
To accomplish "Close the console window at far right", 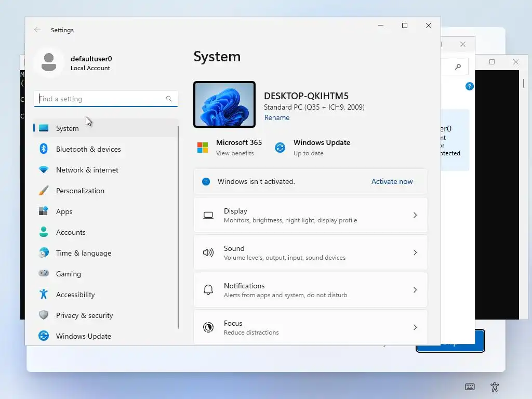I will 516,62.
